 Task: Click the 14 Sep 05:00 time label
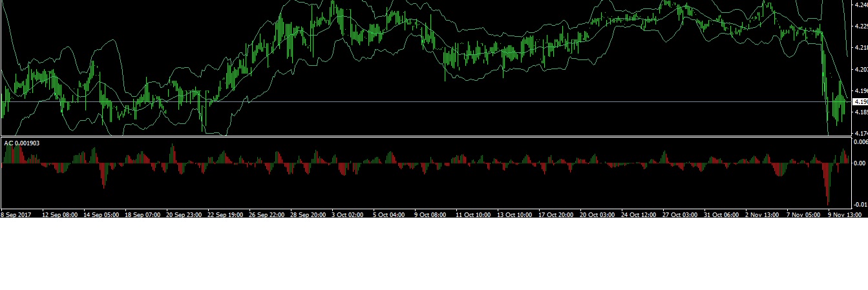click(101, 214)
